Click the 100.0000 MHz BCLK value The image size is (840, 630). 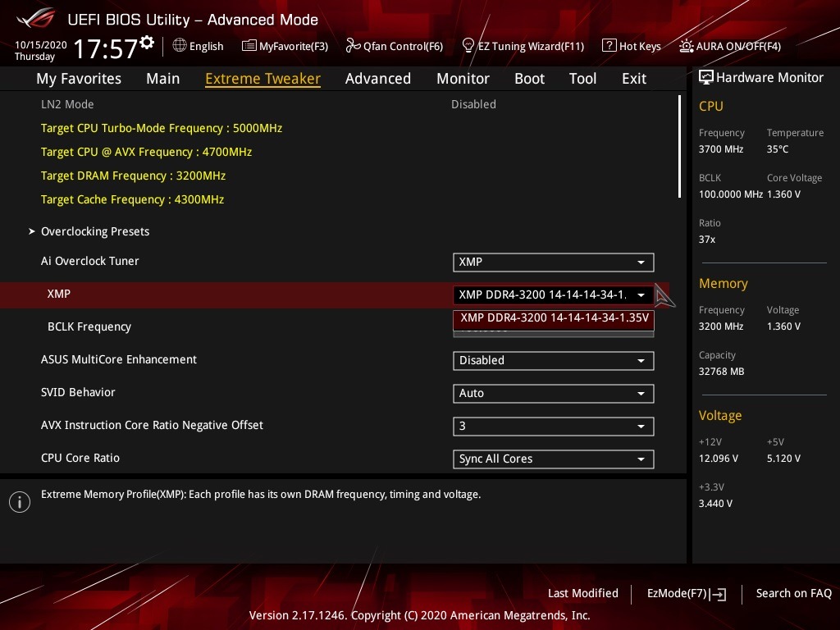(x=731, y=194)
